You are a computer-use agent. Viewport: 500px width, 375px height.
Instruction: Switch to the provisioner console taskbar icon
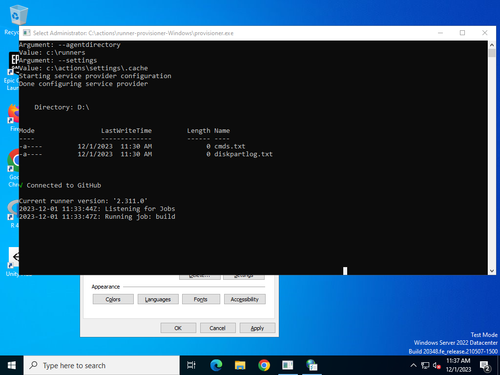click(288, 365)
